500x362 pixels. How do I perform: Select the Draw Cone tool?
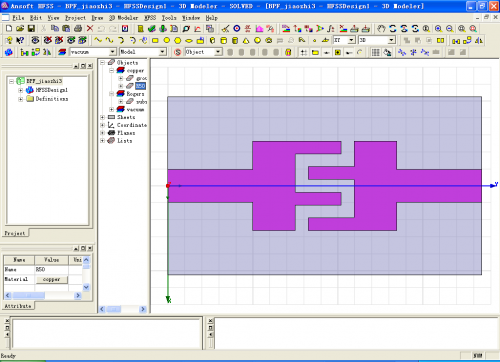246,40
